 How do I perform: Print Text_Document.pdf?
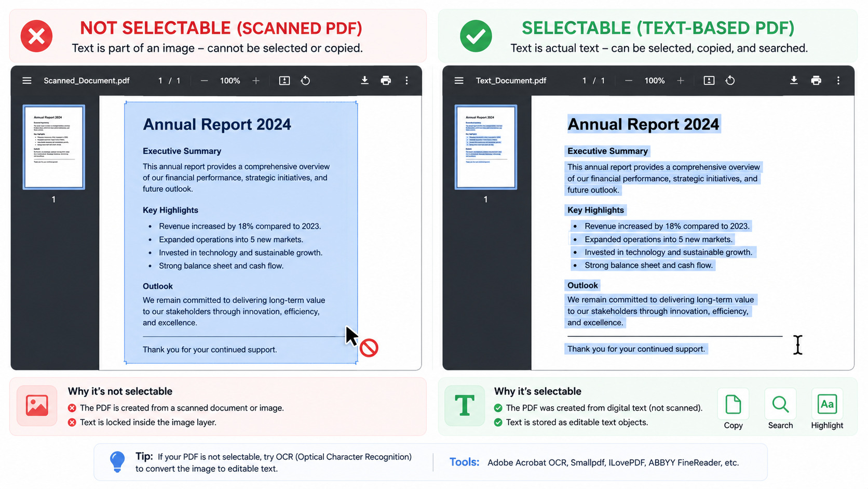816,81
